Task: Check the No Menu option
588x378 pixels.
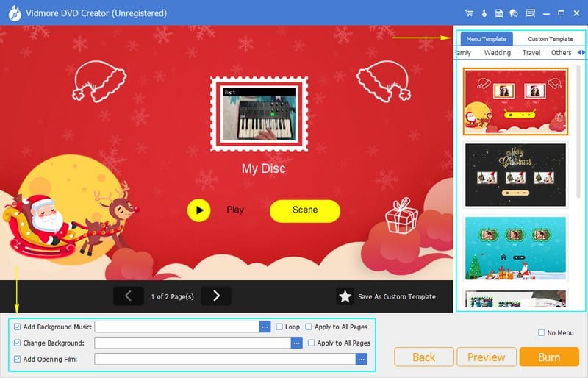Action: tap(542, 333)
